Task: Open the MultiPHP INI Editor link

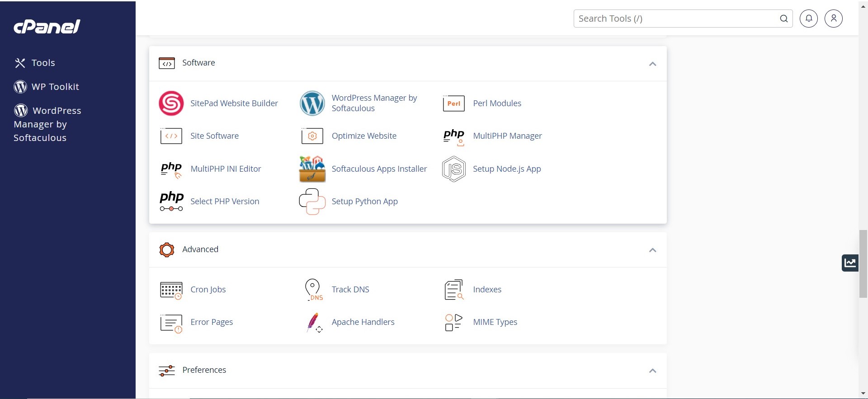Action: (x=226, y=169)
